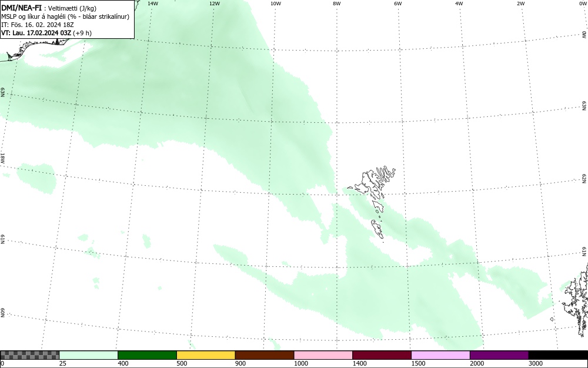The height and width of the screenshot is (368, 588).
Task: Click the legend value 25
Action: pos(63,363)
